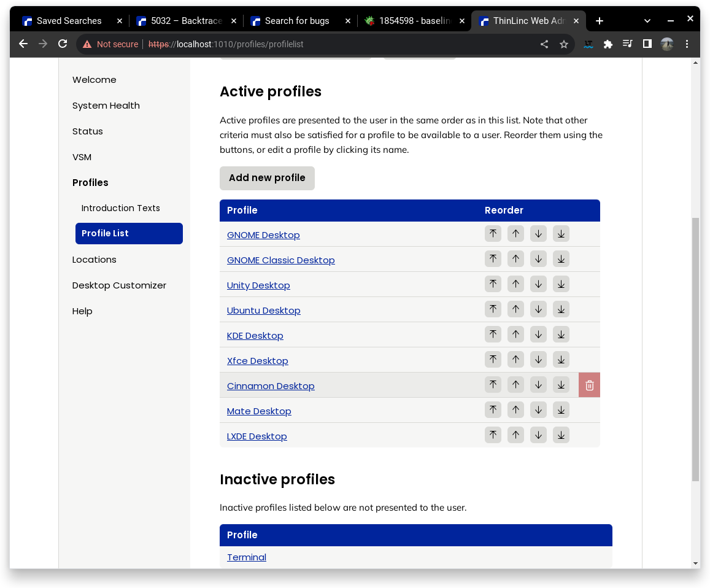Open the inactive Terminal profile

246,557
